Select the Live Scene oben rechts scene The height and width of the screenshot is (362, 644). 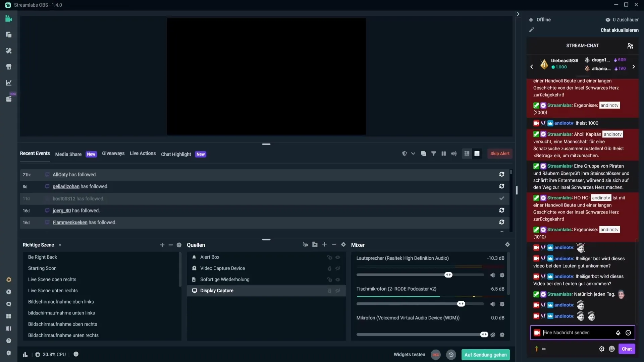click(x=52, y=279)
